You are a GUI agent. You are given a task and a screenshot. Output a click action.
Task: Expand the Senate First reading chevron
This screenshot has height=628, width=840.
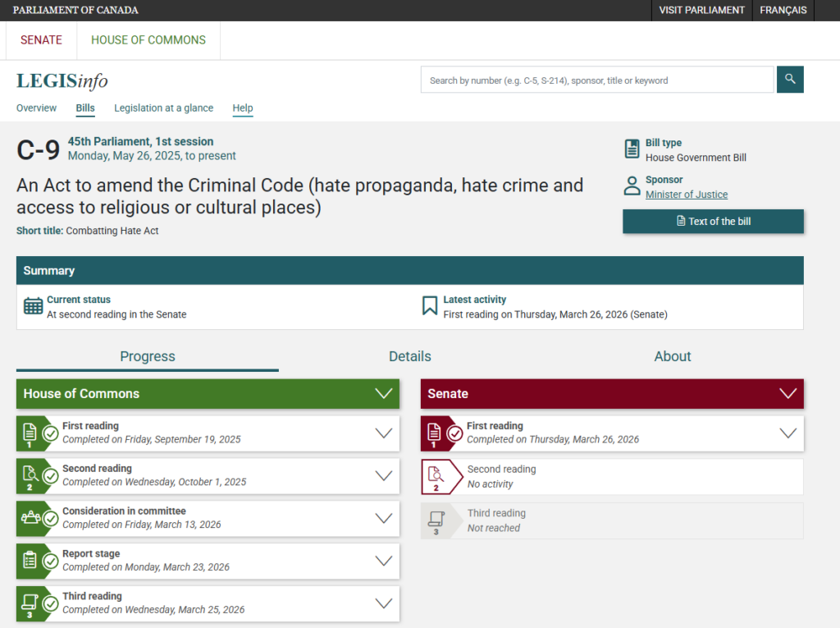[x=787, y=433]
